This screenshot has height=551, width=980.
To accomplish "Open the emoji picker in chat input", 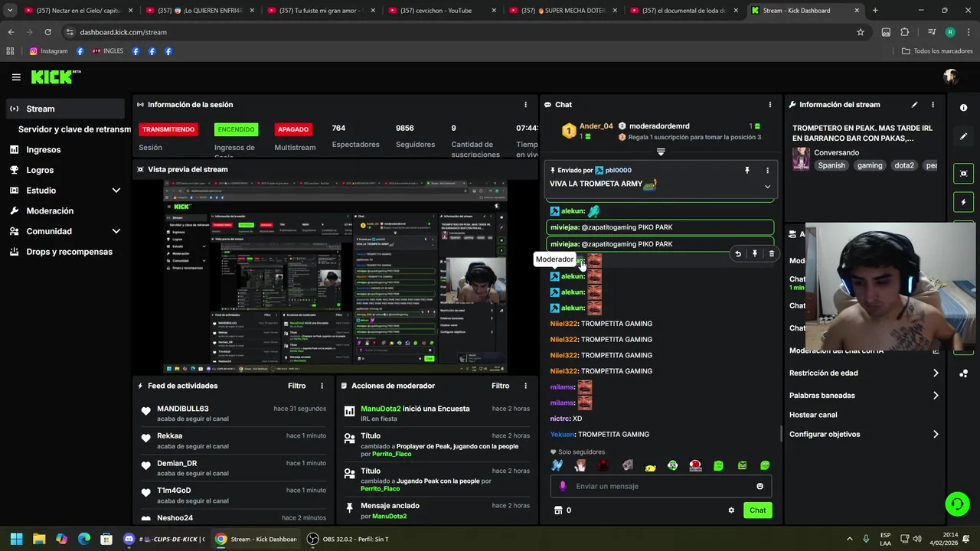I will click(x=759, y=486).
